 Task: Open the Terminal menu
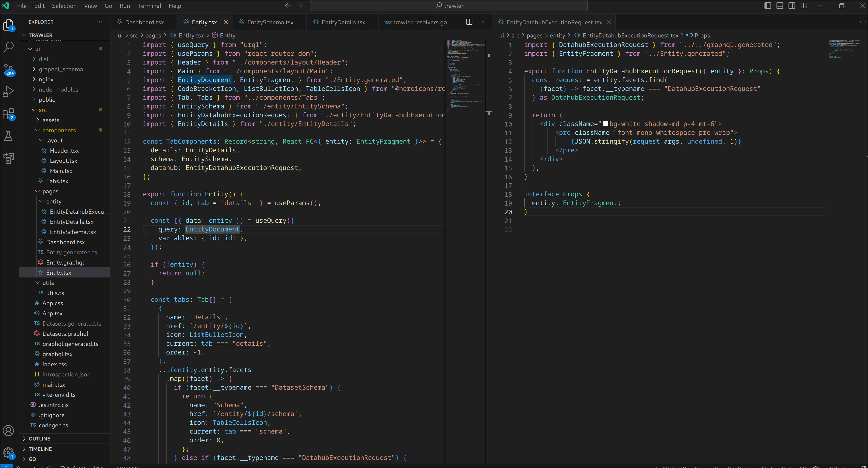pos(149,6)
